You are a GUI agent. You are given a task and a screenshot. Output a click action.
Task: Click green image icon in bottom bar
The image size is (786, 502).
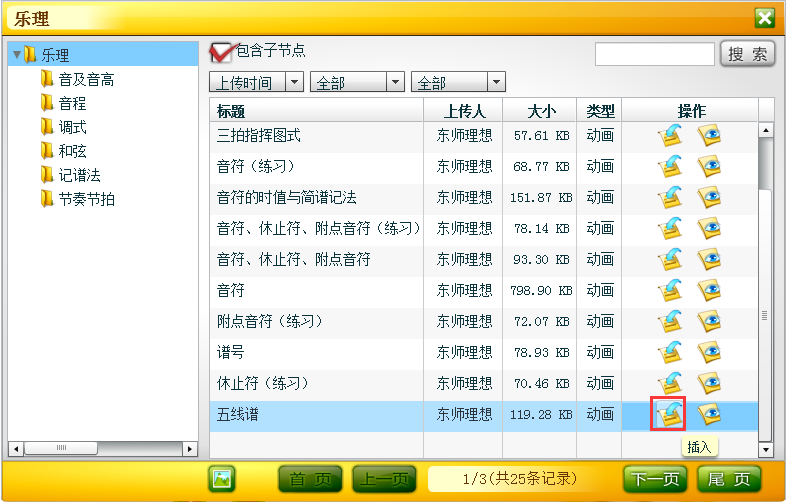click(222, 479)
